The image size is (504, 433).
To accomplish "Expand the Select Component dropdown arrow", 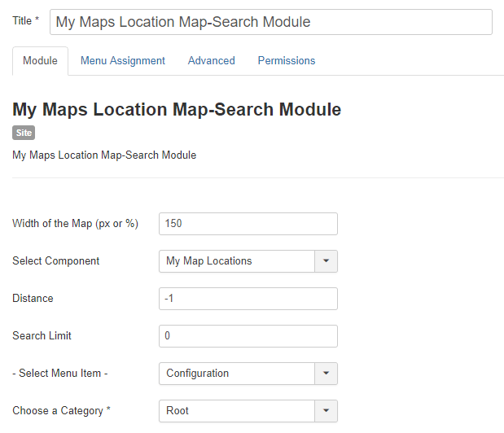I will (326, 261).
